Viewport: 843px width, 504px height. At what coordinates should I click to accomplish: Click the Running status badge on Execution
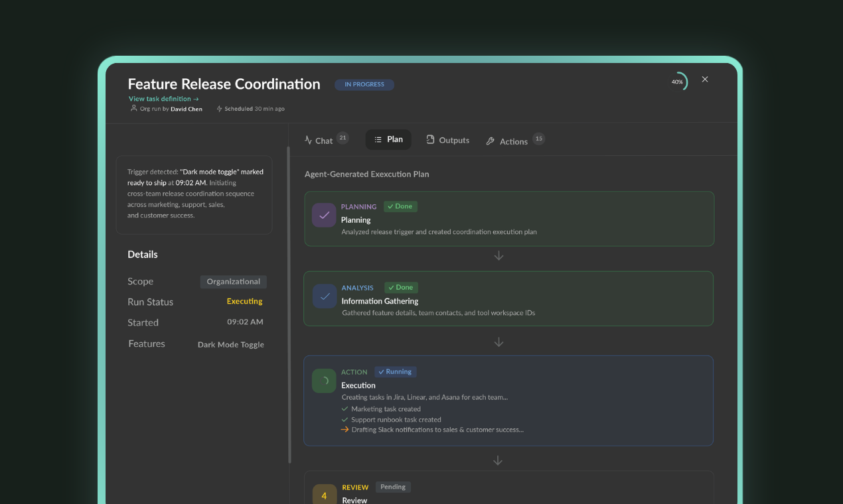(396, 371)
